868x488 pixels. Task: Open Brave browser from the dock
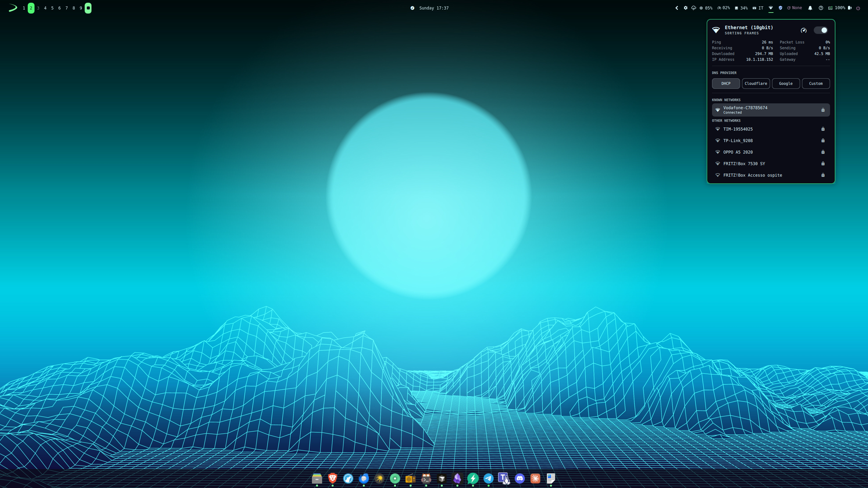click(x=333, y=479)
